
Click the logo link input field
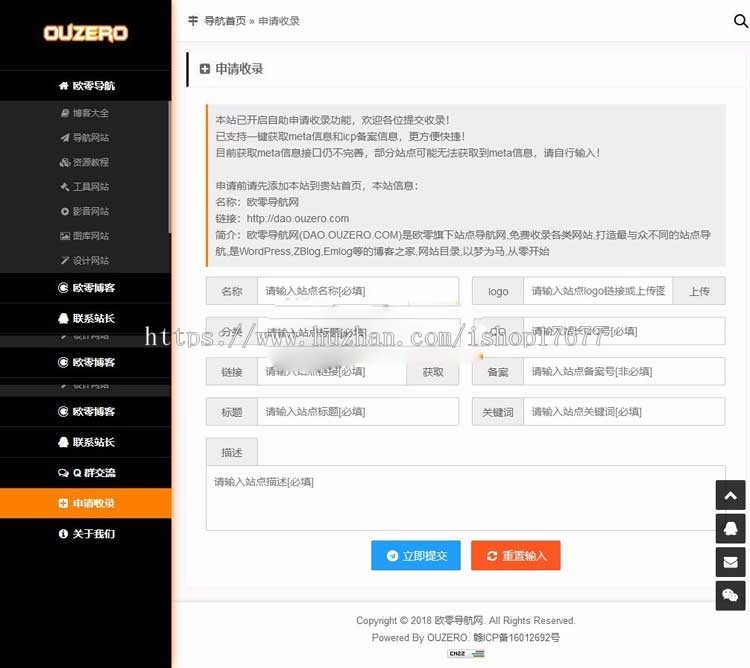[598, 291]
